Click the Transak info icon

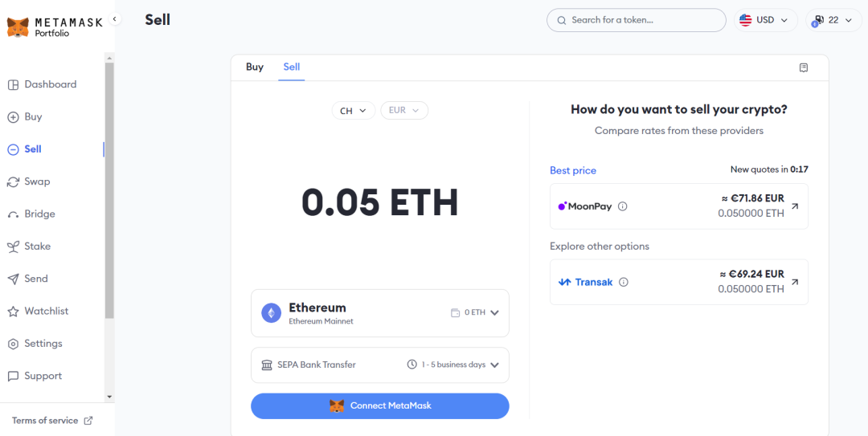point(624,282)
